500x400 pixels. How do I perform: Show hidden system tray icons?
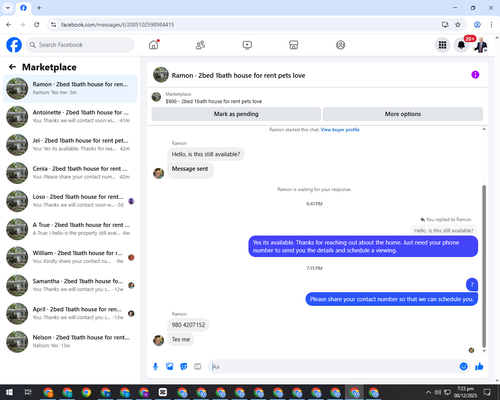(x=428, y=392)
